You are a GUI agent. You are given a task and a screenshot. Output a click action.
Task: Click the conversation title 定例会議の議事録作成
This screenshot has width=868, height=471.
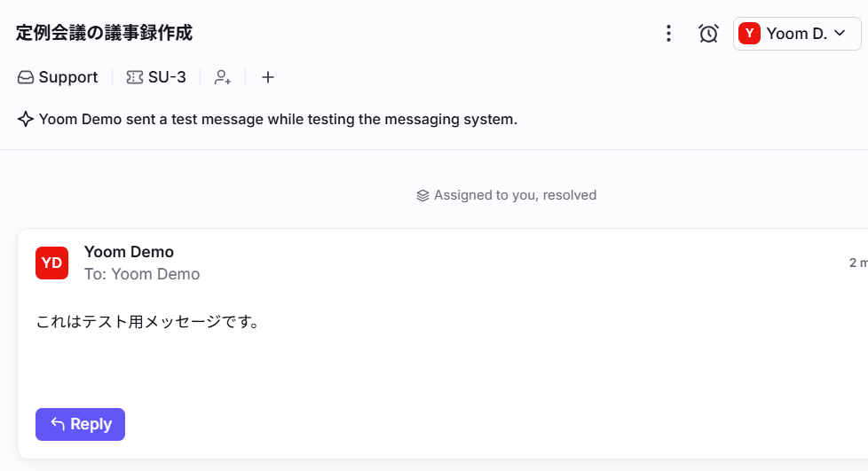104,34
